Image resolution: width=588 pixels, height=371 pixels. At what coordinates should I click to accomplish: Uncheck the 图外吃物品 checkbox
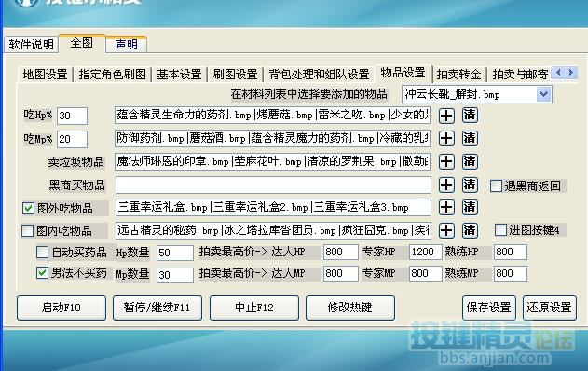coord(28,208)
